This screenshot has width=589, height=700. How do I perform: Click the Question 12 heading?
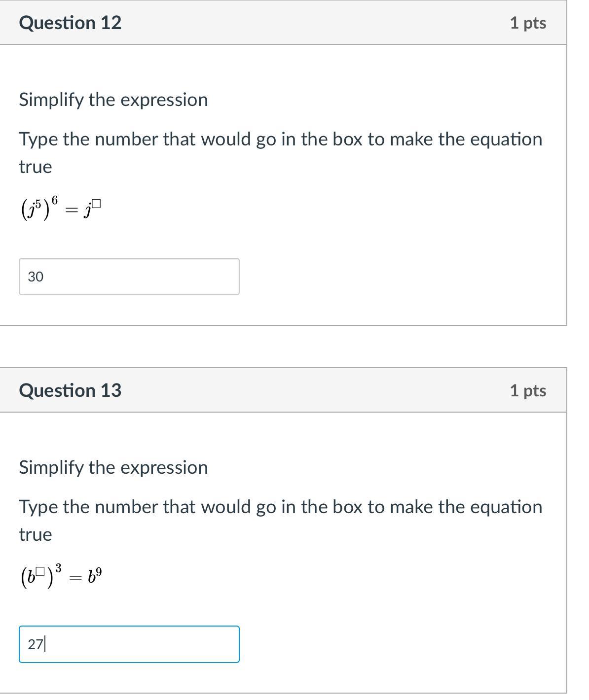70,23
